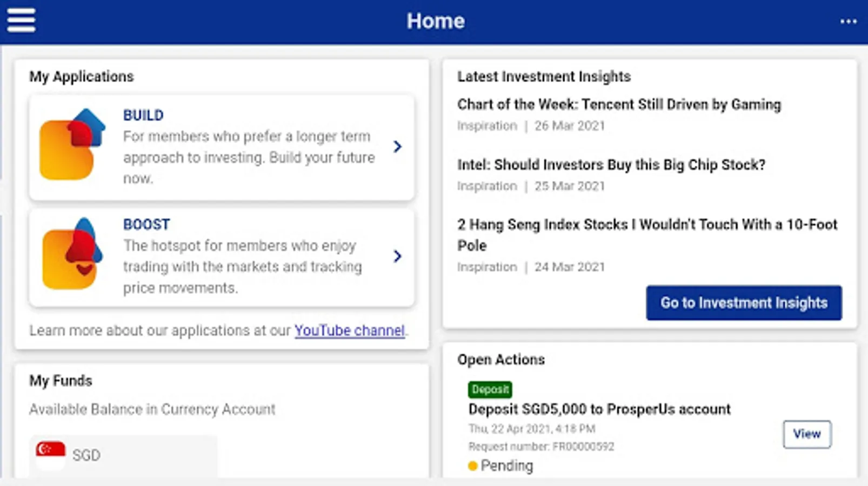
Task: Open the hamburger menu
Action: (x=21, y=21)
